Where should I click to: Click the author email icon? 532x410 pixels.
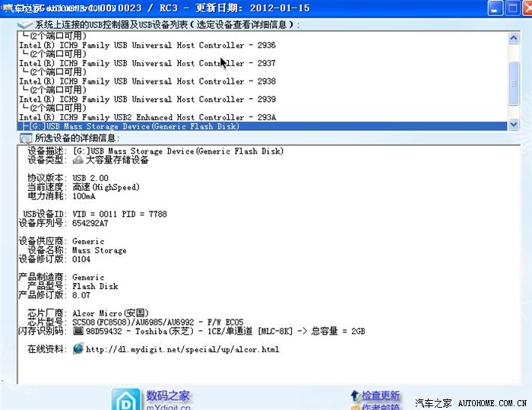[354, 407]
